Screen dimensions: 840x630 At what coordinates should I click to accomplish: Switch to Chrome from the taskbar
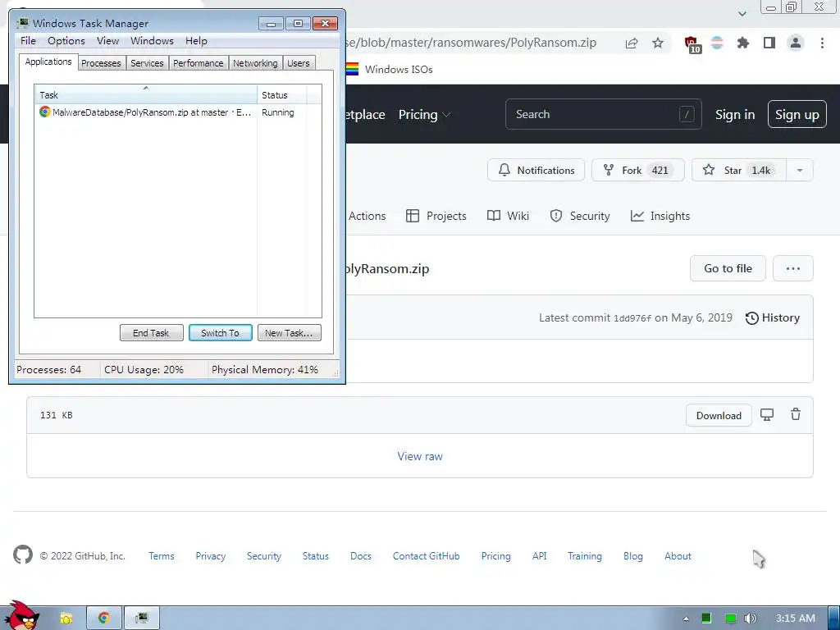click(104, 618)
